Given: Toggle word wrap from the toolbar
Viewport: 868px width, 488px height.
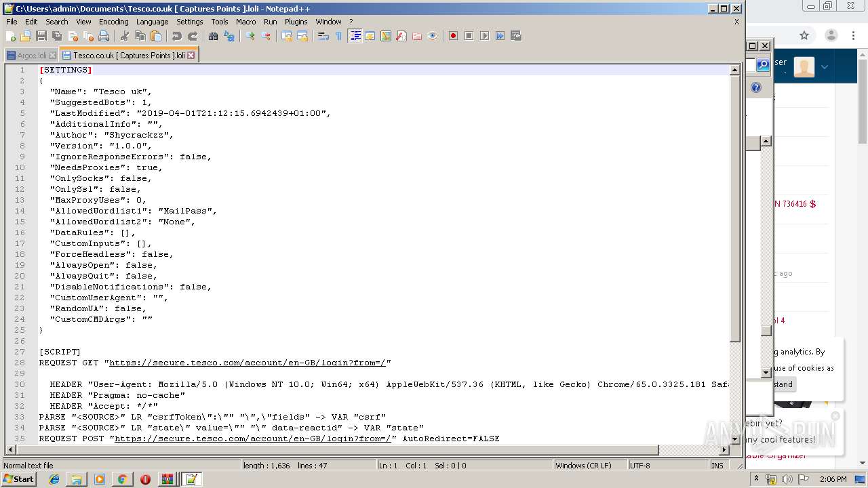Looking at the screenshot, I should click(323, 36).
